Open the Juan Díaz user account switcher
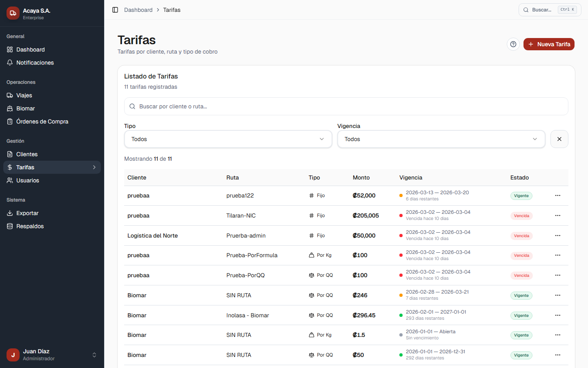Viewport: 588px width, 368px height. tap(52, 355)
